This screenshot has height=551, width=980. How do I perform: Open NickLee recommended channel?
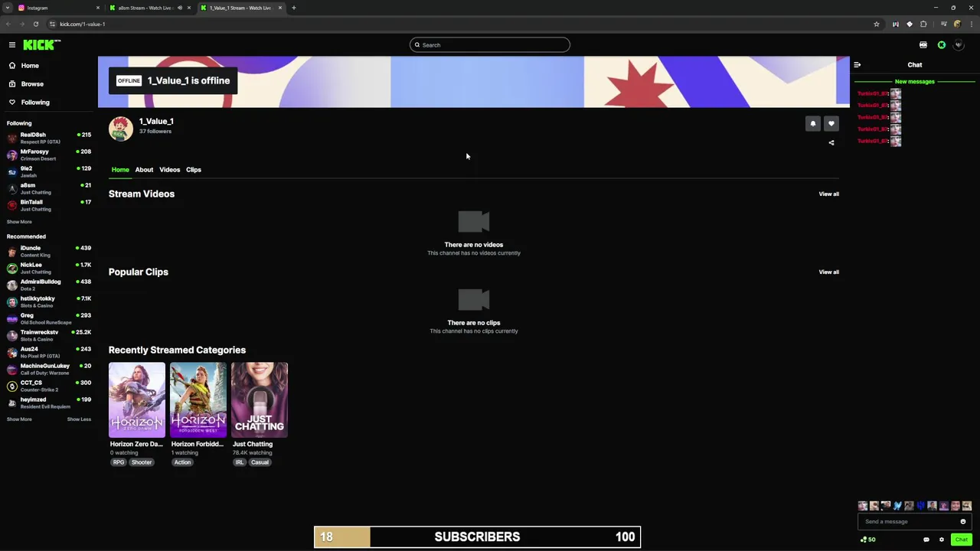pos(49,268)
